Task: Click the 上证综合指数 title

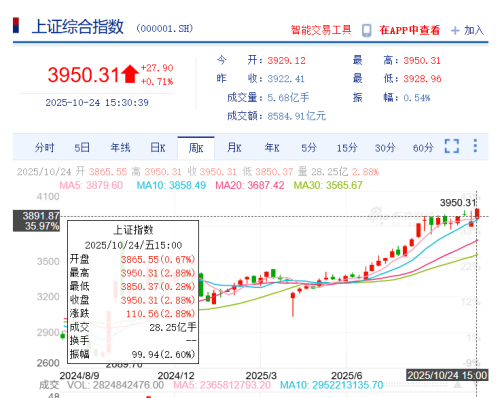Action: (x=78, y=27)
